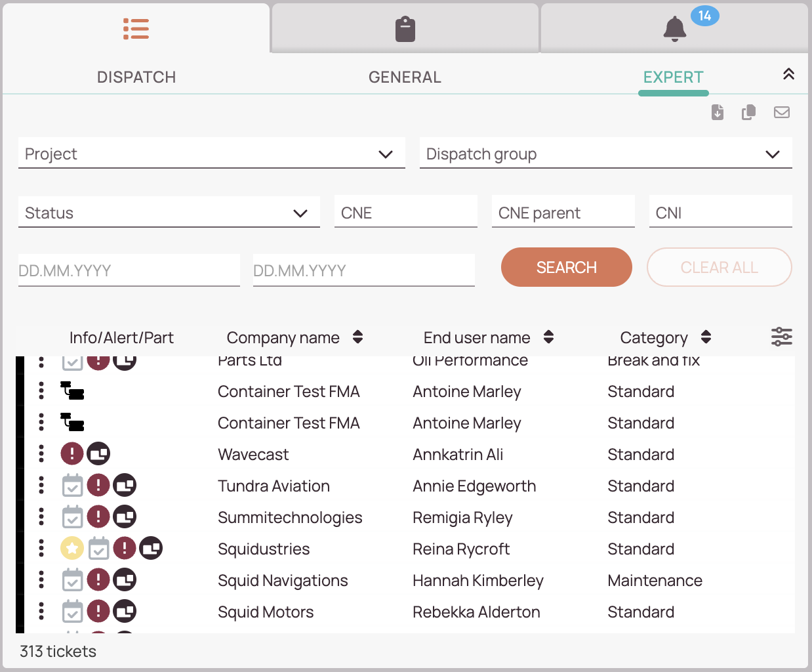Image resolution: width=812 pixels, height=672 pixels.
Task: Click into the CNE input field
Action: pyautogui.click(x=405, y=212)
